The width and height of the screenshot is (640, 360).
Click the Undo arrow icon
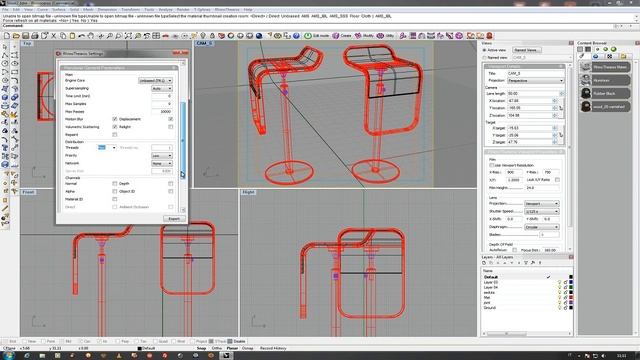point(82,36)
